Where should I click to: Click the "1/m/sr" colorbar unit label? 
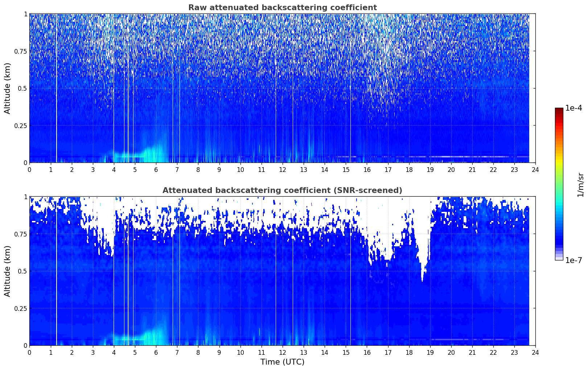pos(580,185)
